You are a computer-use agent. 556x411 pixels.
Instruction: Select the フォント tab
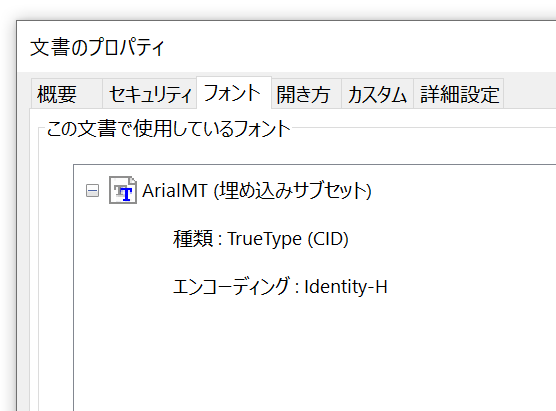[x=234, y=93]
